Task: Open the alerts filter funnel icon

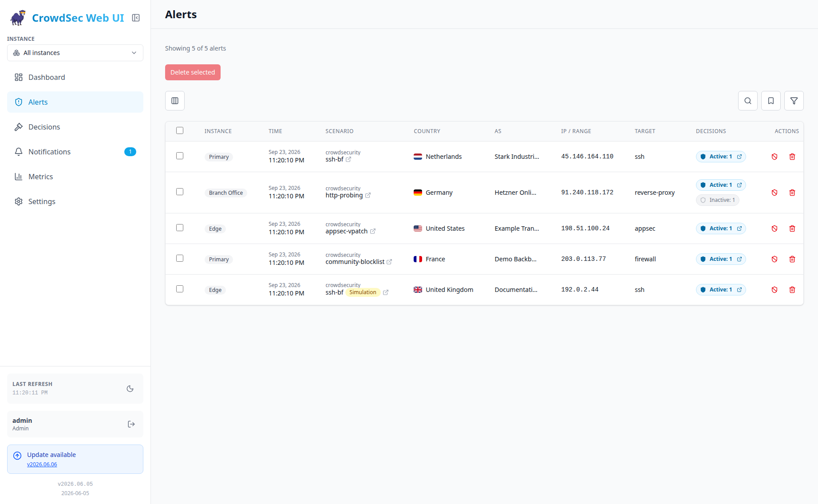Action: click(x=794, y=101)
